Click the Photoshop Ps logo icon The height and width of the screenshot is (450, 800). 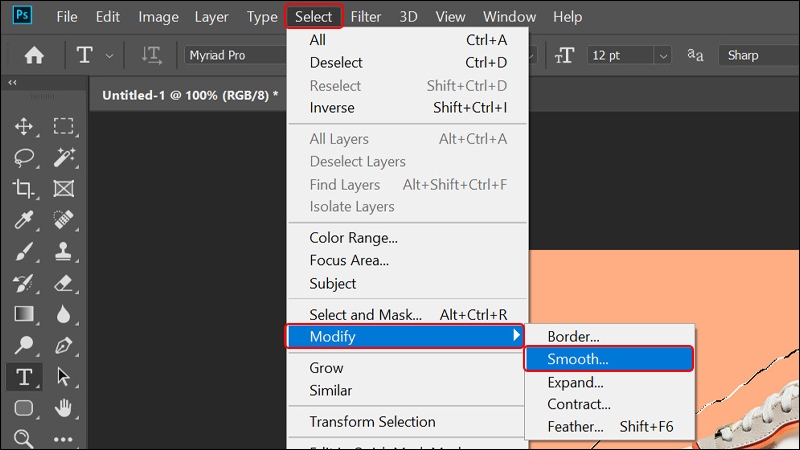coord(22,15)
